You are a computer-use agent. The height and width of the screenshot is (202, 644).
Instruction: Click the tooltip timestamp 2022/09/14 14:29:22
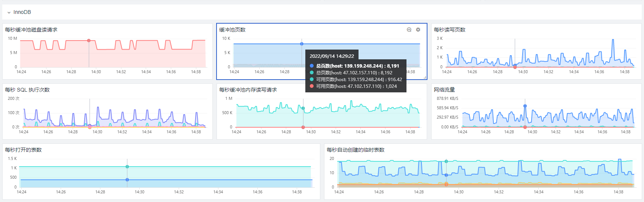pos(332,56)
